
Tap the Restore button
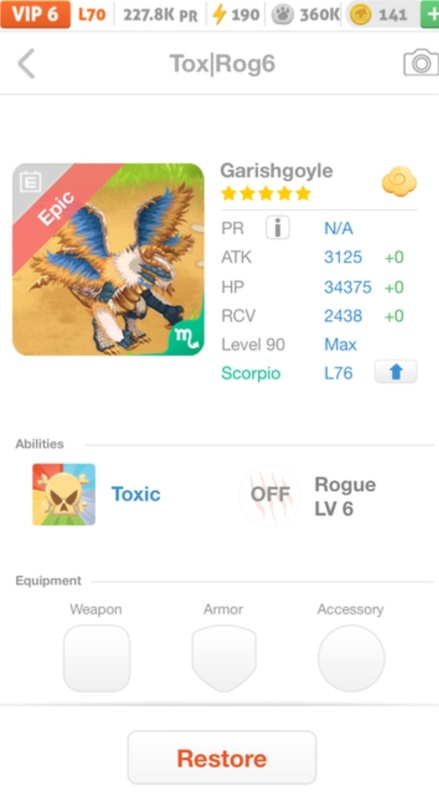pyautogui.click(x=222, y=758)
